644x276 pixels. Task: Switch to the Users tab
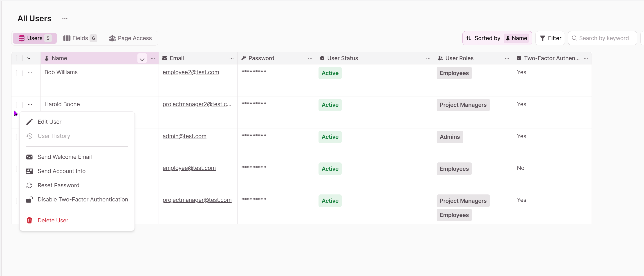[x=35, y=38]
